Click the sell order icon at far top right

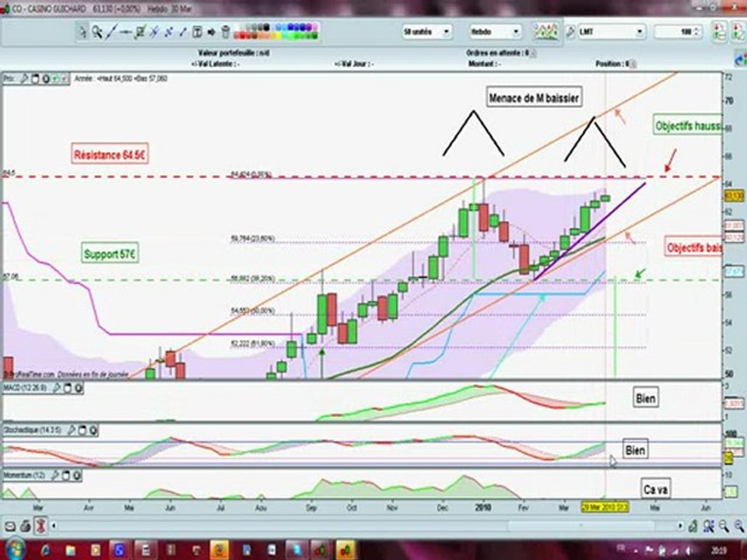click(x=740, y=32)
